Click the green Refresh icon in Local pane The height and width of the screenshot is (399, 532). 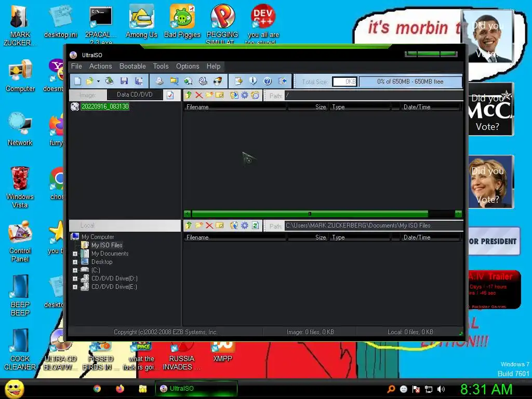(x=255, y=225)
